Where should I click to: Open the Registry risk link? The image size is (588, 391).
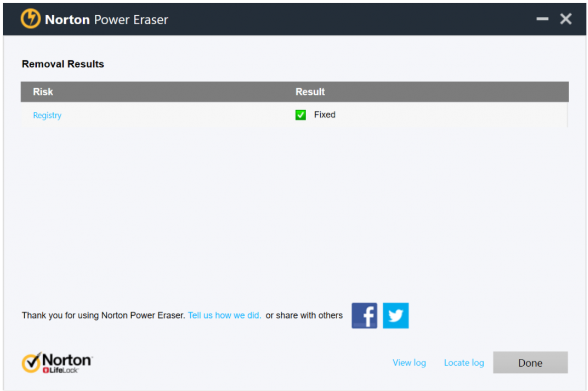(47, 115)
